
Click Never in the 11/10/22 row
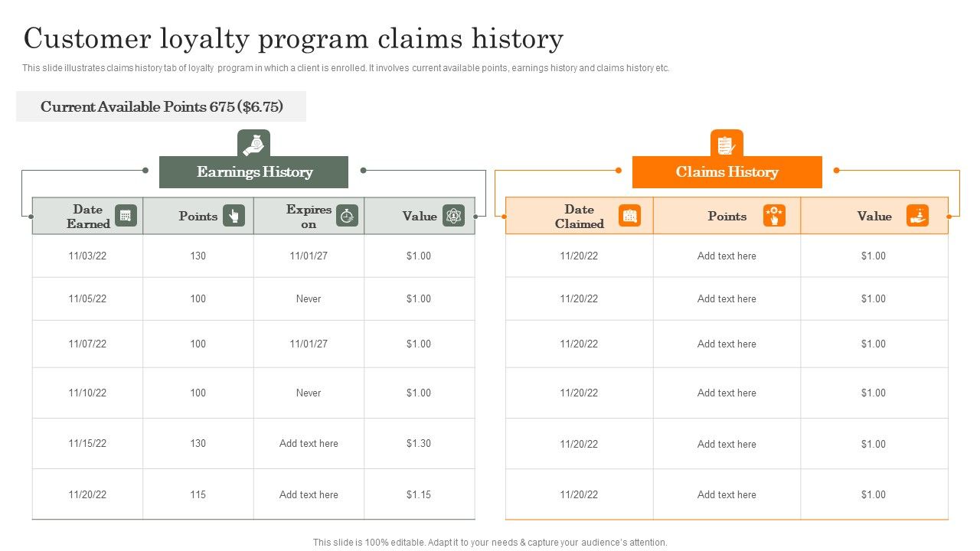coord(309,393)
